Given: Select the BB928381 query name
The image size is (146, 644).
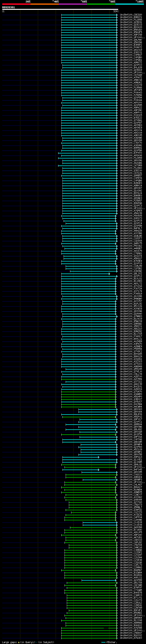Looking at the screenshot, I should pyautogui.click(x=8, y=7).
